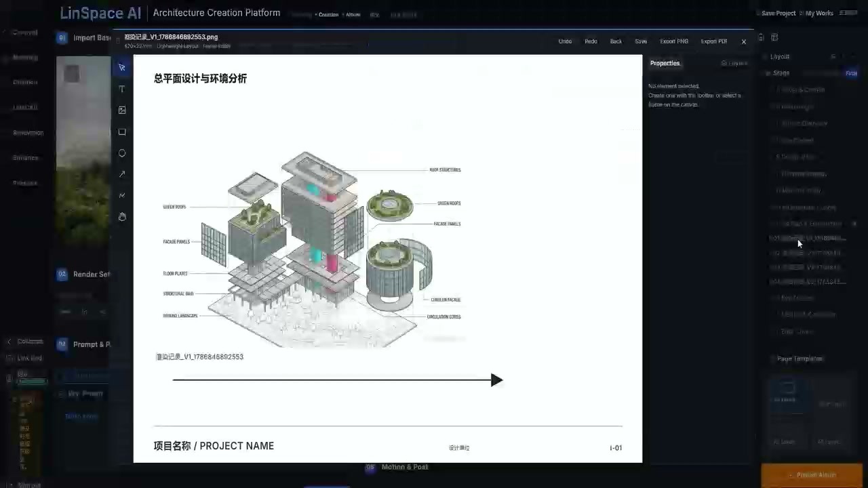Select the Image insert tool
The width and height of the screenshot is (868, 488).
122,110
